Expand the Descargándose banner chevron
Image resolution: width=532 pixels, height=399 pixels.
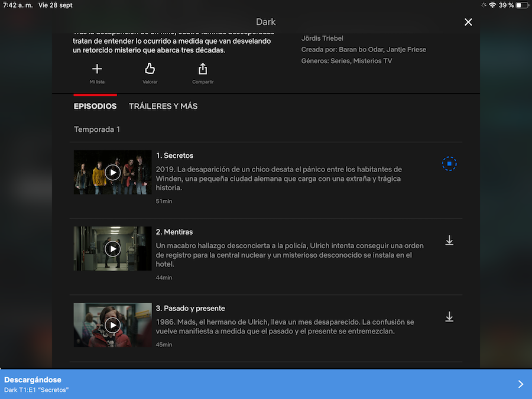click(520, 384)
